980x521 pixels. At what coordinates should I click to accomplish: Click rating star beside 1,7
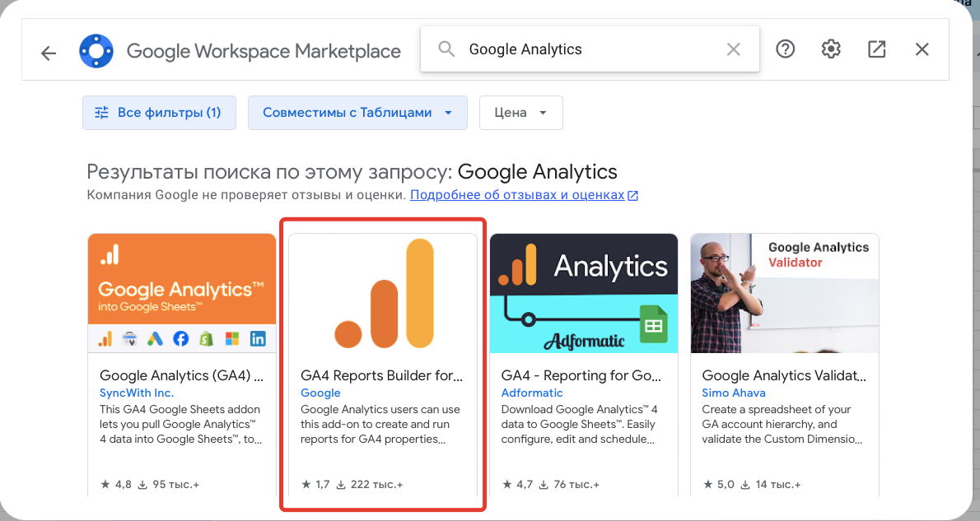306,484
